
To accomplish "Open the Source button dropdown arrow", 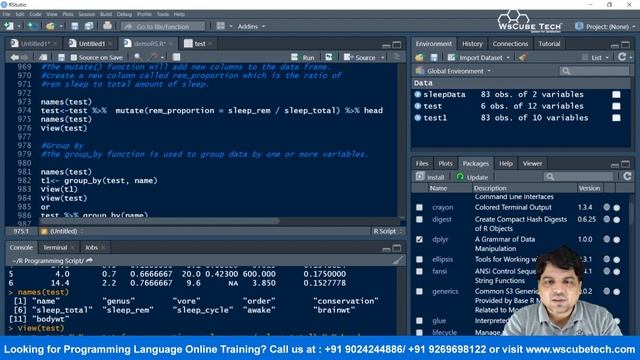I will click(382, 58).
